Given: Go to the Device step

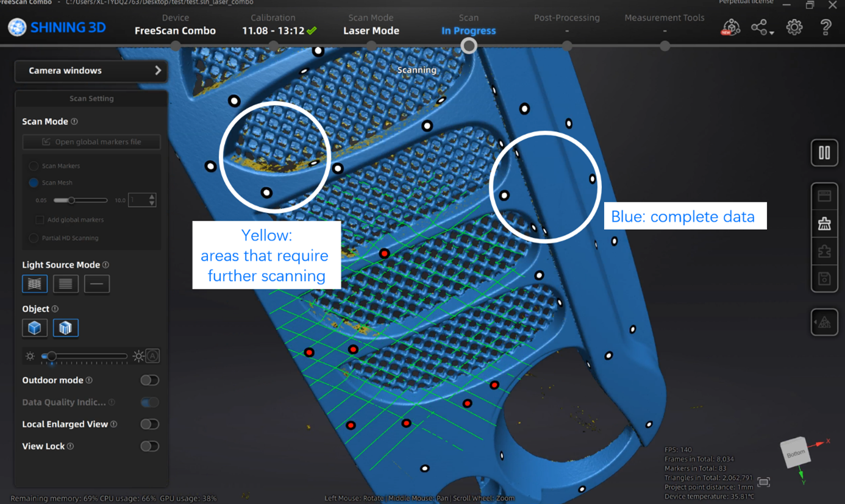Looking at the screenshot, I should [175, 24].
